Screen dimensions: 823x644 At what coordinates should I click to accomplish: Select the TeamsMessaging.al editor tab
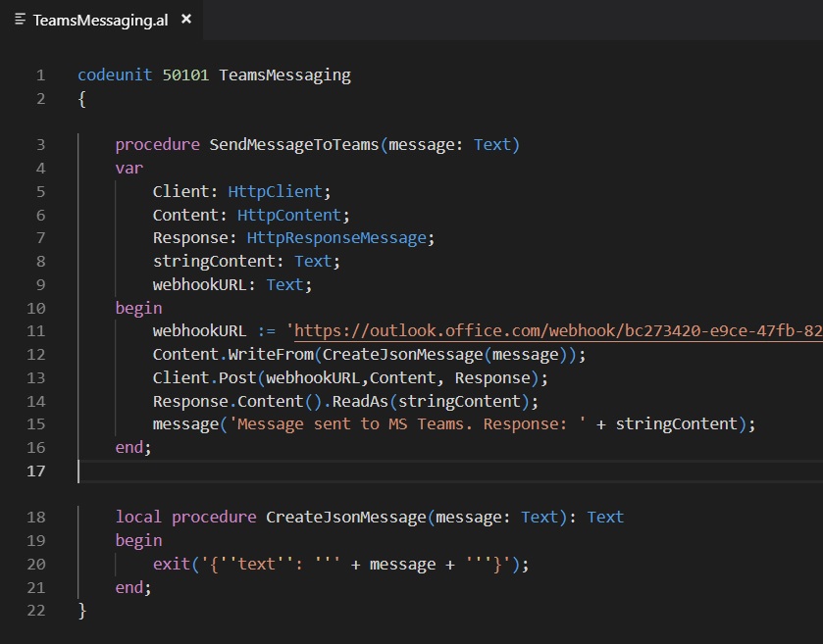tap(98, 19)
